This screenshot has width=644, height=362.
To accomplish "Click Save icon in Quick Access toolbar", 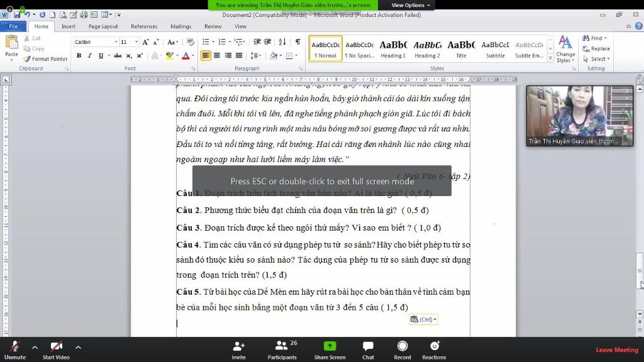I will pos(17,15).
